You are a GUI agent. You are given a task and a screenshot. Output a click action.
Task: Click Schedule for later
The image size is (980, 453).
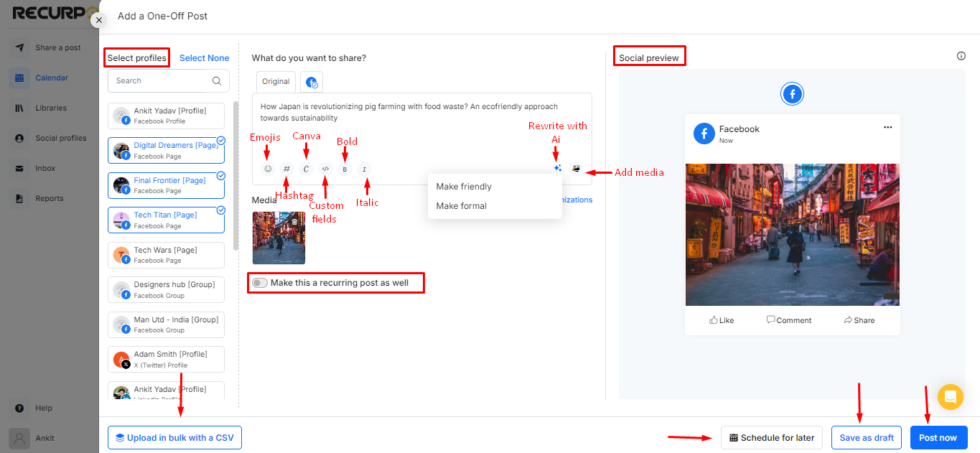(772, 437)
